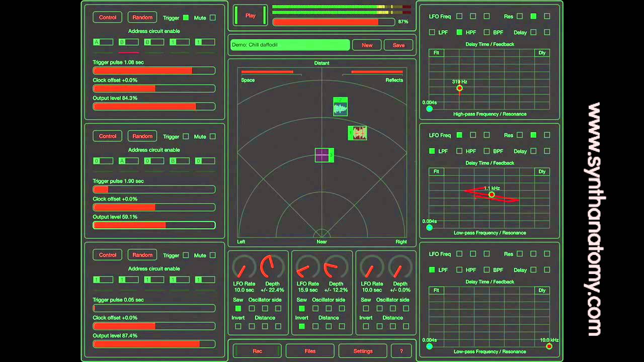
Task: Start playback with the Play button
Action: pyautogui.click(x=251, y=16)
